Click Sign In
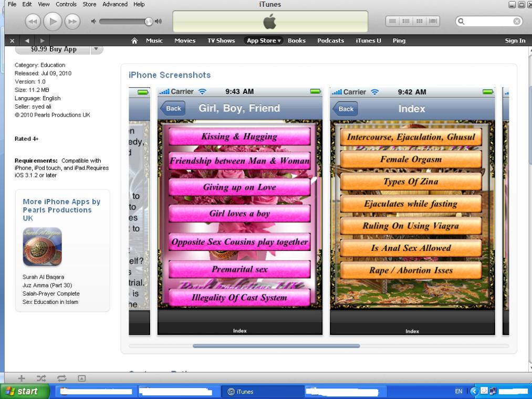The image size is (532, 399). [x=515, y=41]
